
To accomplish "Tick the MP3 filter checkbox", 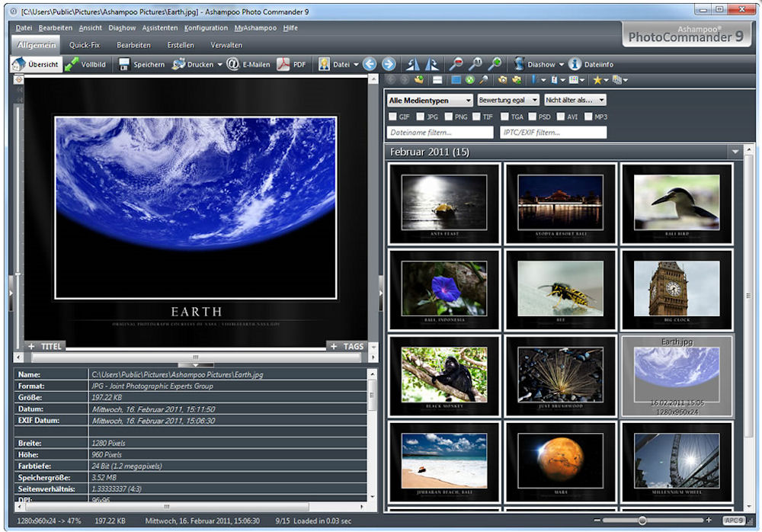I will click(588, 117).
